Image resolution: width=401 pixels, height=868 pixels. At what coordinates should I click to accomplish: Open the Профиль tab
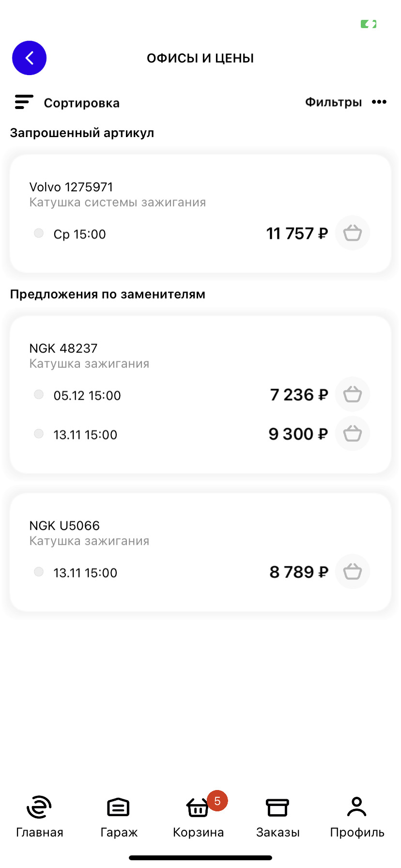coord(357,817)
